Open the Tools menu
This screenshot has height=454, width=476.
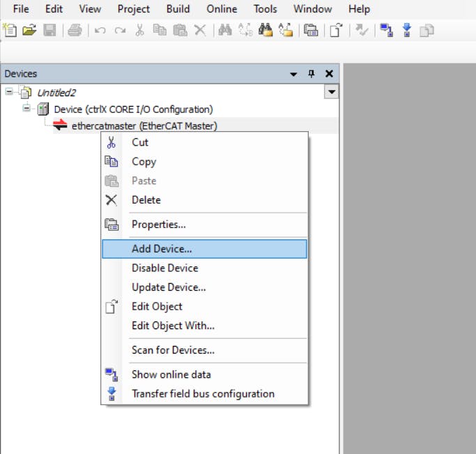coord(266,9)
